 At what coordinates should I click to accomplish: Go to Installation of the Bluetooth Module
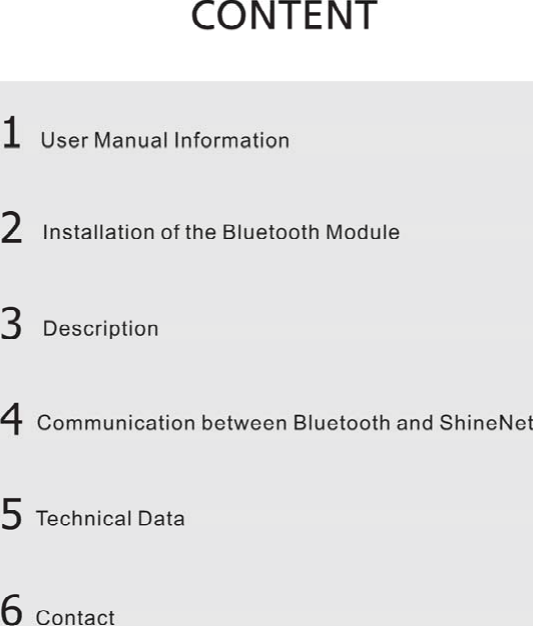[221, 232]
